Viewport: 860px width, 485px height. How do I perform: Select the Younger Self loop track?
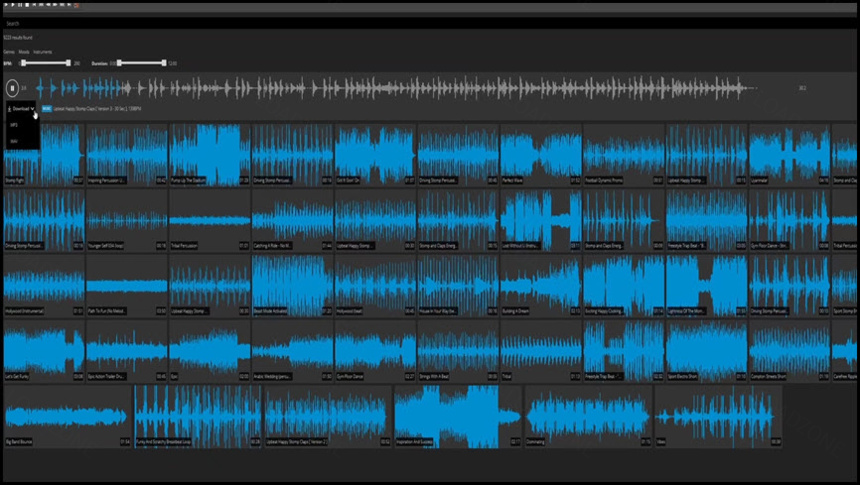[x=127, y=220]
